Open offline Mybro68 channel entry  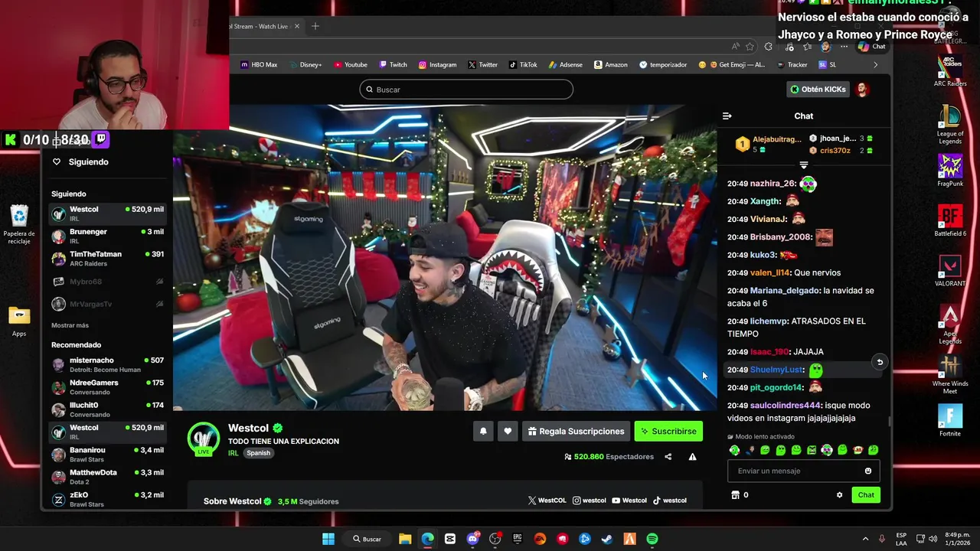[107, 282]
